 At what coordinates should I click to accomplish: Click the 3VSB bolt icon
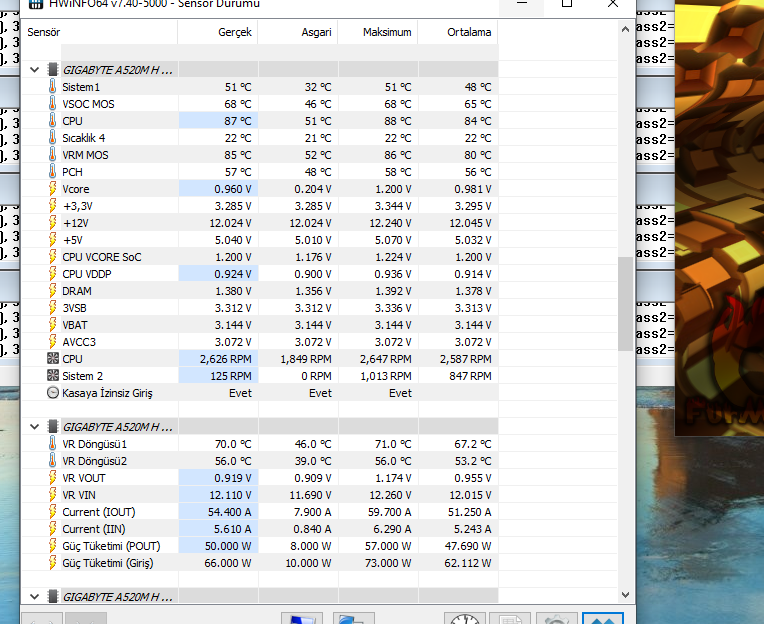pos(53,308)
